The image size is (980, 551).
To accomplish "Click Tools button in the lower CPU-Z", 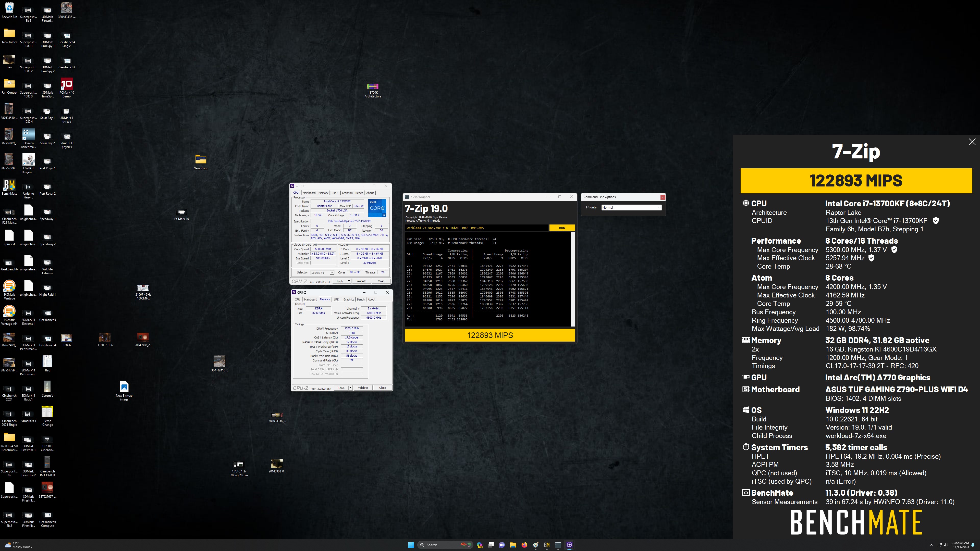I will [x=341, y=388].
